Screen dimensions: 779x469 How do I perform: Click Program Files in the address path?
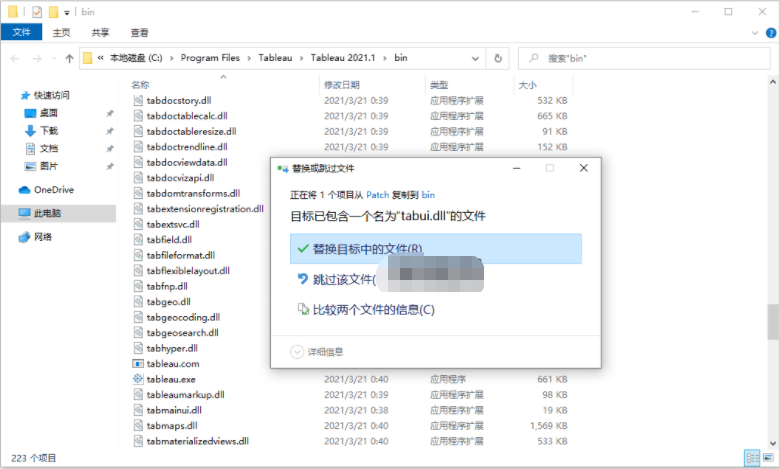pyautogui.click(x=210, y=58)
